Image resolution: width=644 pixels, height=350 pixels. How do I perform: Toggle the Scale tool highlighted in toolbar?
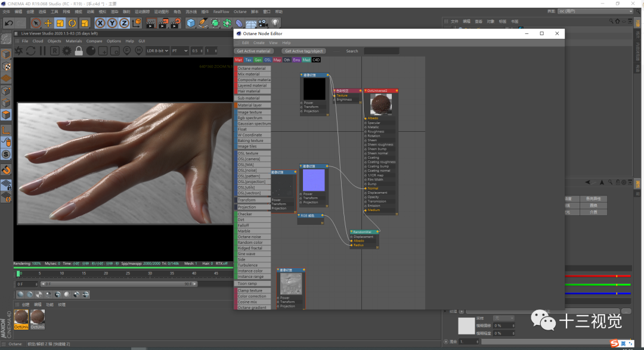tap(60, 23)
